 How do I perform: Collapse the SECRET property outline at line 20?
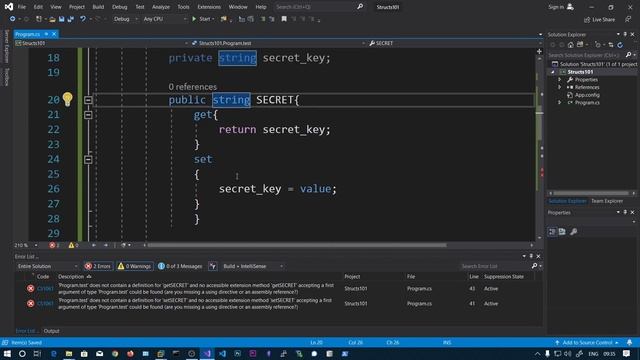pyautogui.click(x=88, y=100)
